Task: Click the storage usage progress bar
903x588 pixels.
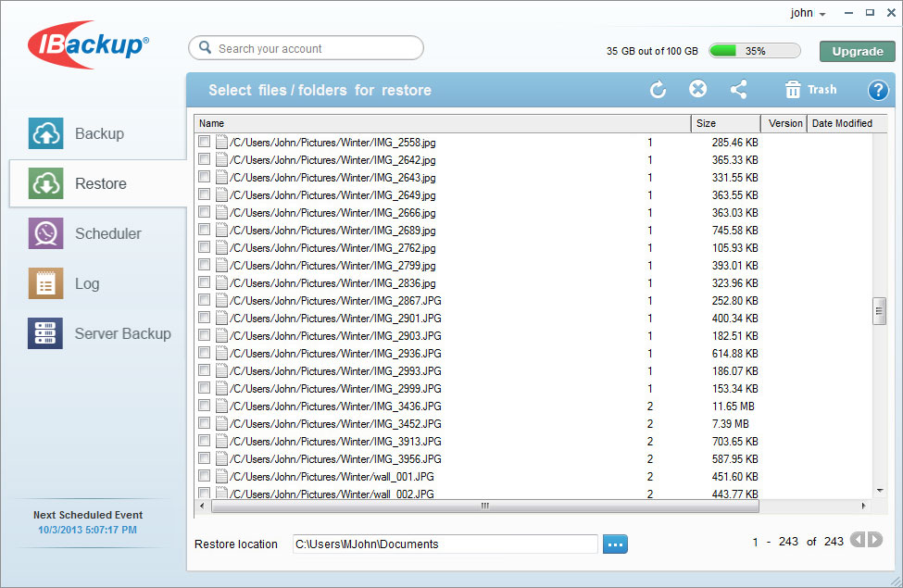Action: pyautogui.click(x=754, y=51)
